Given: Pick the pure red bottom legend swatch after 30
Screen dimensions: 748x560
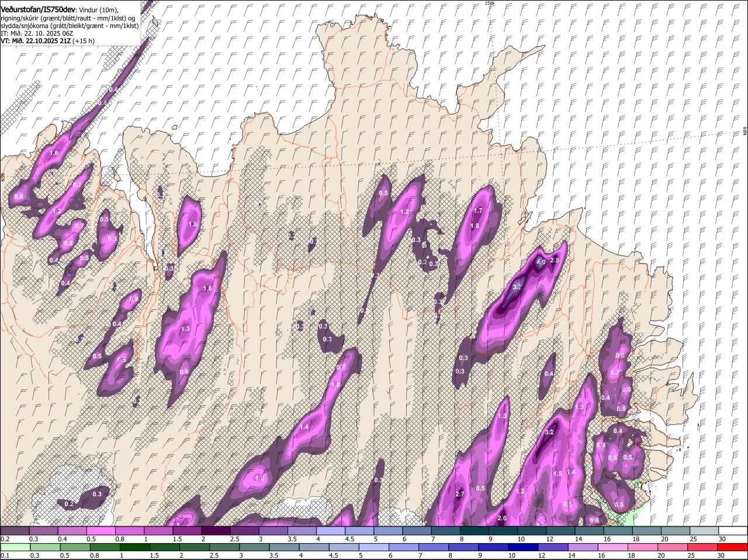Looking at the screenshot, I should click(733, 547).
